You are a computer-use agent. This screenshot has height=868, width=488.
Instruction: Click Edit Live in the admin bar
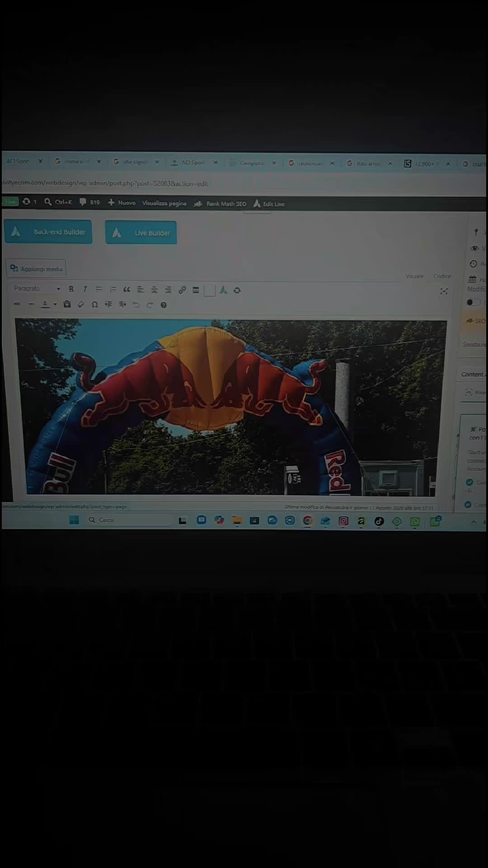(x=269, y=204)
